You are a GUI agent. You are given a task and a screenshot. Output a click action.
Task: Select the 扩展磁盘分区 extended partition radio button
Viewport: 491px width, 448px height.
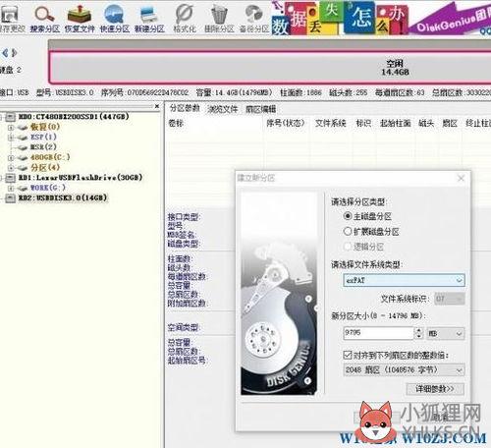pyautogui.click(x=348, y=231)
